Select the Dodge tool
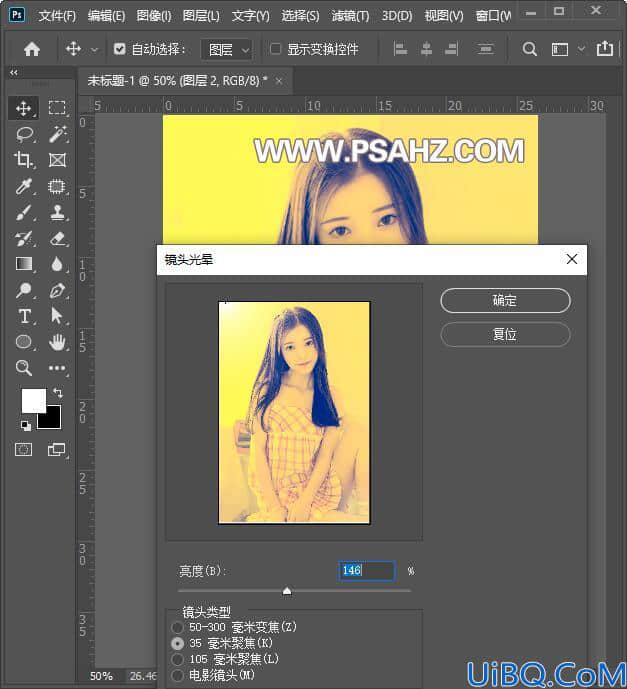Viewport: 627px width, 689px height. click(24, 290)
